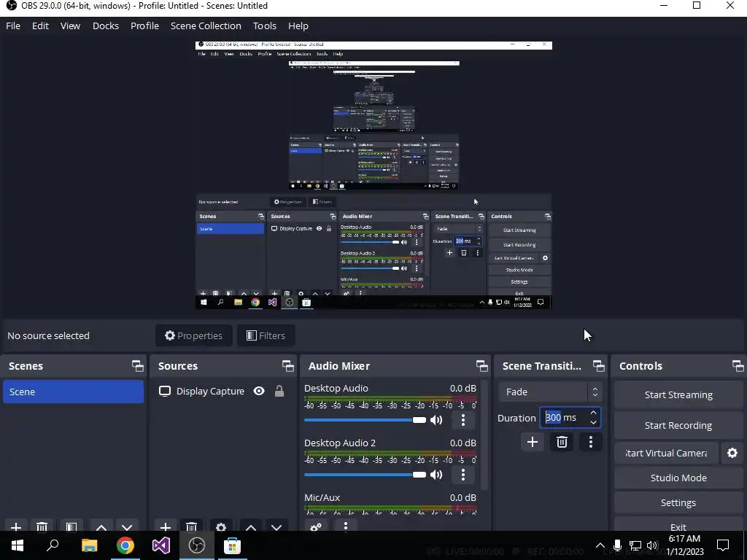Show hidden system tray icons chevron
Viewport: 747px width, 560px height.
[600, 545]
